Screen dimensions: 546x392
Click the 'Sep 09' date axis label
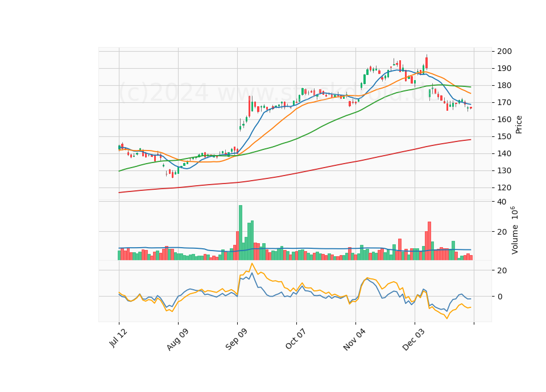click(236, 340)
